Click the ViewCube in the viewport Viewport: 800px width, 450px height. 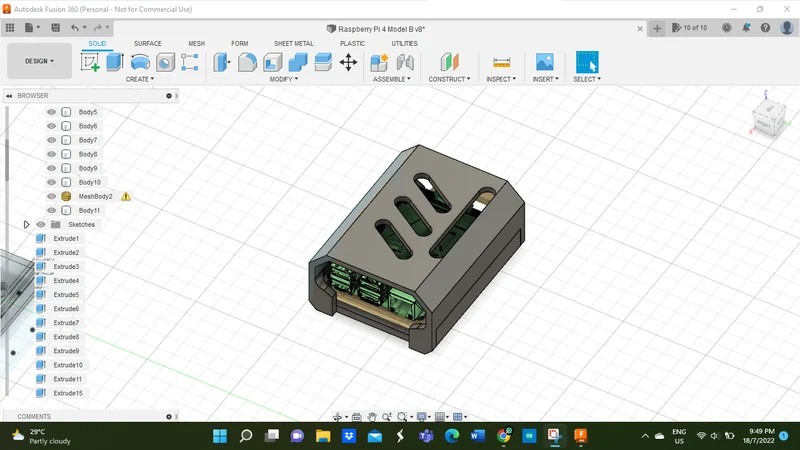point(769,119)
